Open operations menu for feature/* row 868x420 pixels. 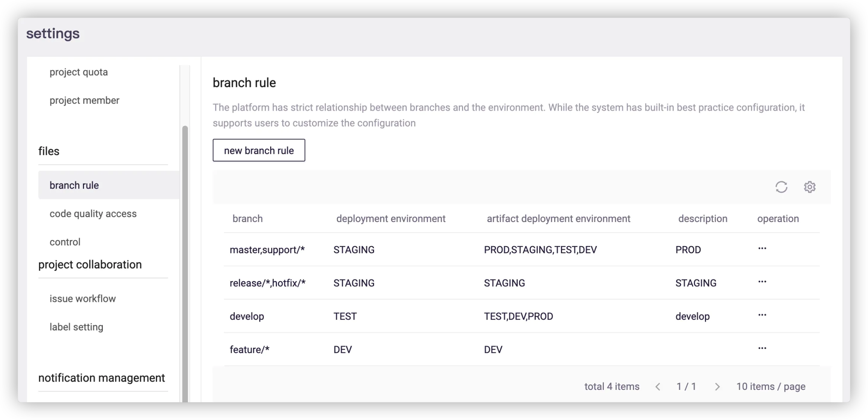(x=762, y=348)
